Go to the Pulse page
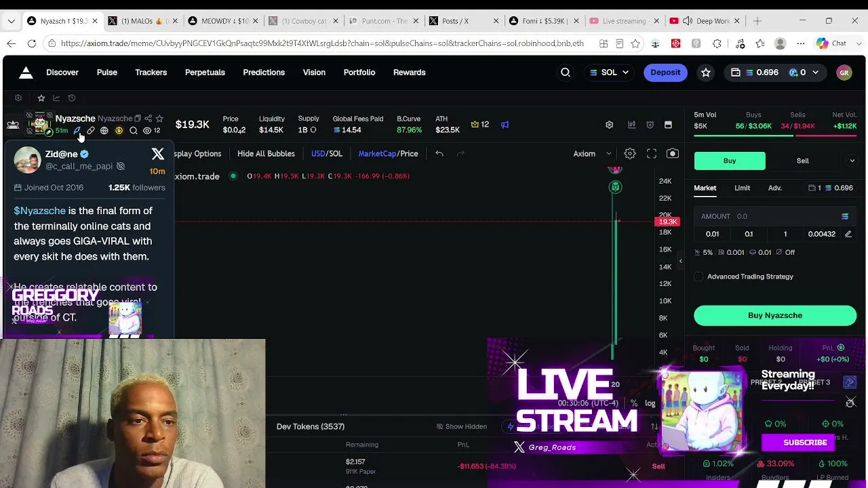 (107, 73)
